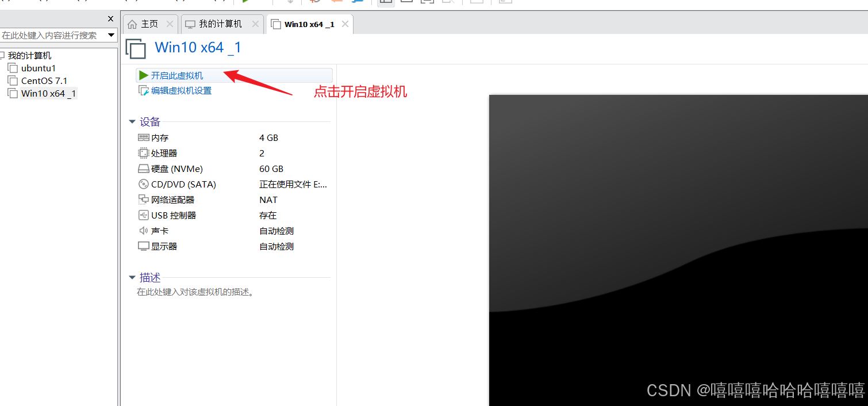This screenshot has width=868, height=406.
Task: Click the USB controller icon
Action: pos(144,216)
